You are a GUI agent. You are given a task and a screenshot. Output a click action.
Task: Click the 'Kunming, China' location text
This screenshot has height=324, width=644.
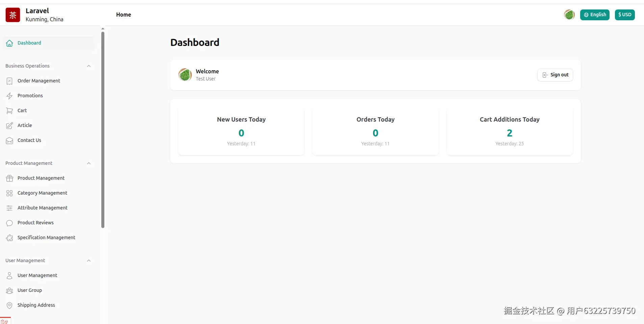click(x=44, y=19)
